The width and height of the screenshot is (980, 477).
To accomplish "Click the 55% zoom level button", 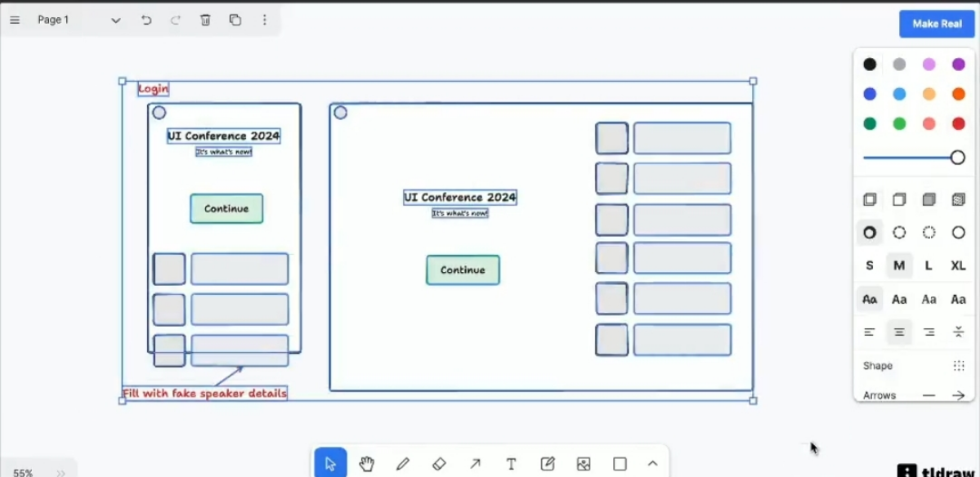I will click(23, 472).
